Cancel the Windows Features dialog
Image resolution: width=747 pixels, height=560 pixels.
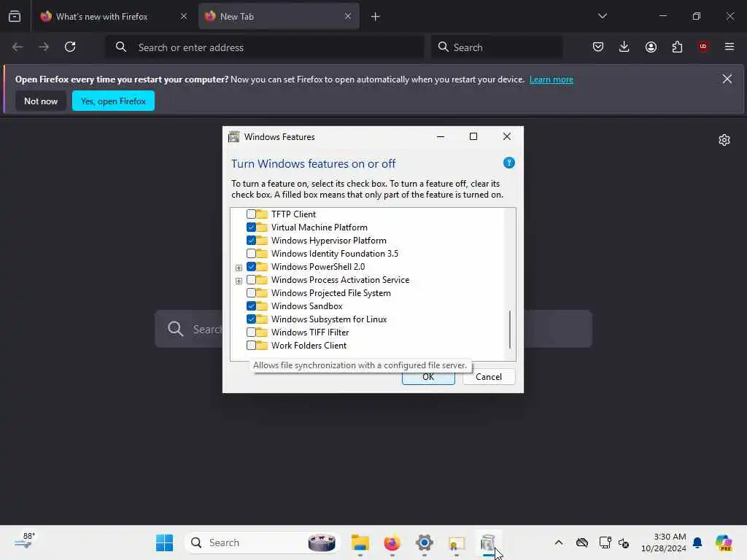(488, 377)
